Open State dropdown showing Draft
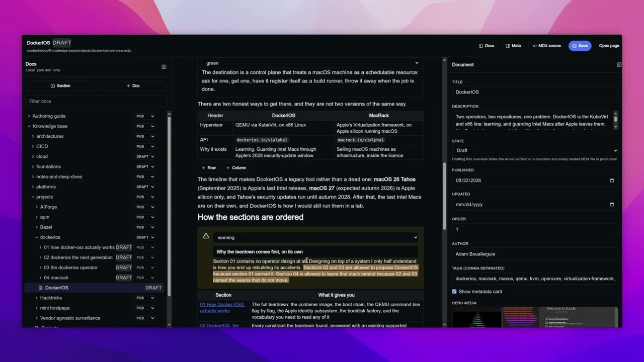 (535, 150)
